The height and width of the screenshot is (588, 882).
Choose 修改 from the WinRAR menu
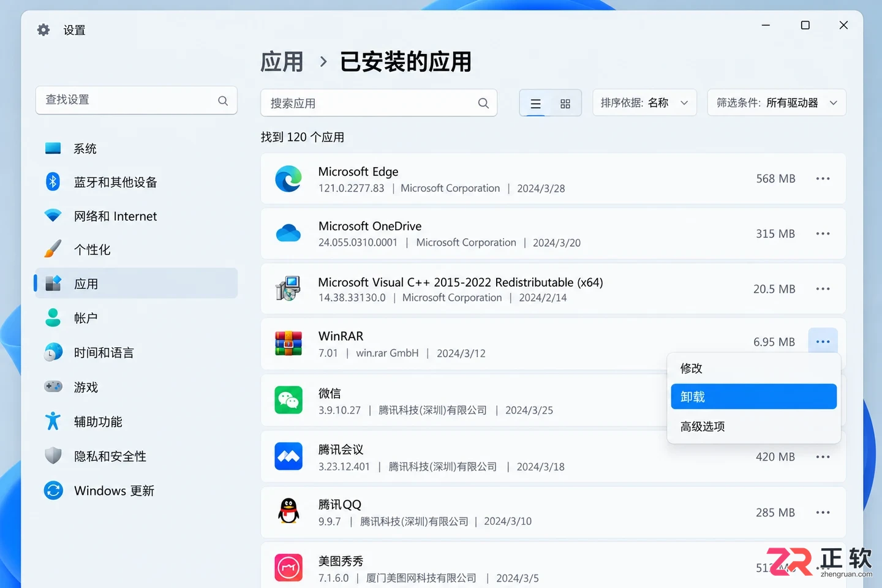[x=753, y=368]
